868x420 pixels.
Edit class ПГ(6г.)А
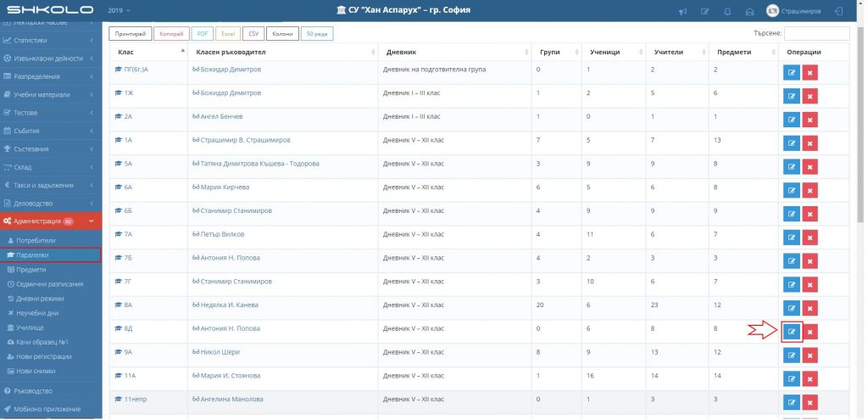tap(792, 73)
